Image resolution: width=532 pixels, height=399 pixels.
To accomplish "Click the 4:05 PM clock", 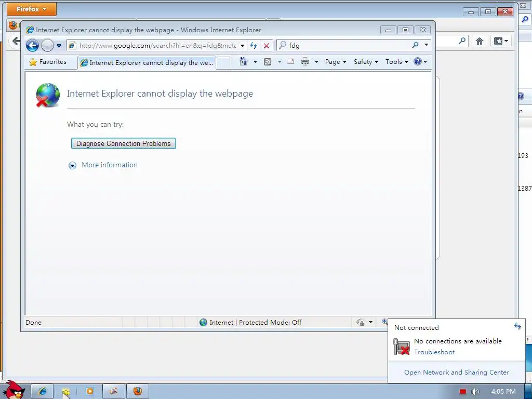I will tap(503, 392).
